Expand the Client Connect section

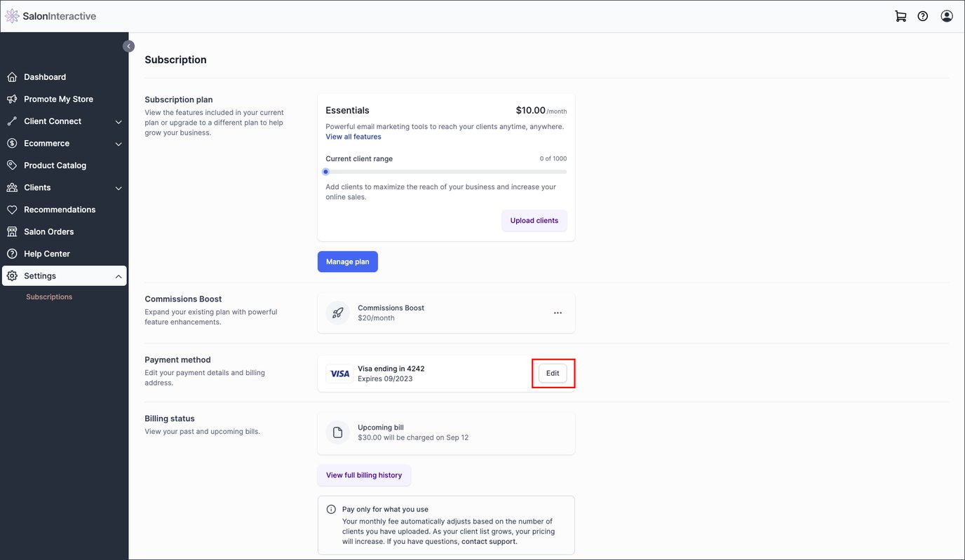118,121
